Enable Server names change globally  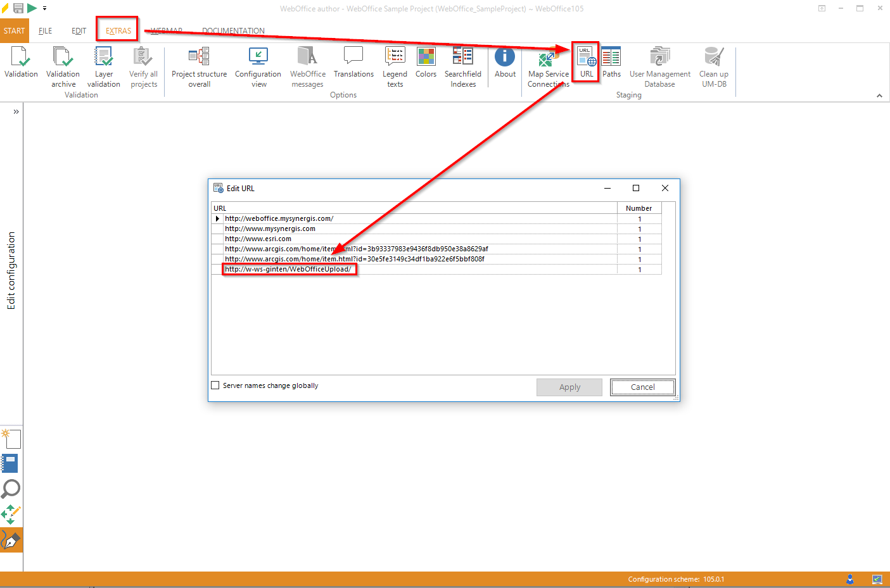215,385
